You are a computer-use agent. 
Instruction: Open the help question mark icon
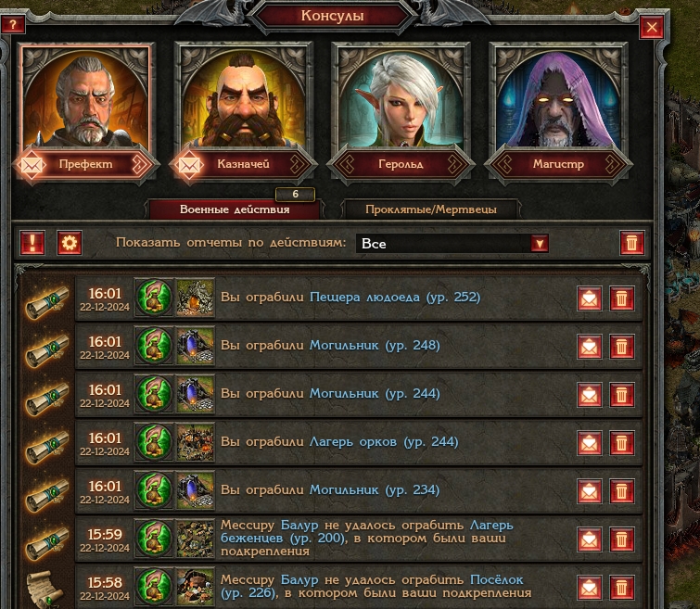pos(12,24)
